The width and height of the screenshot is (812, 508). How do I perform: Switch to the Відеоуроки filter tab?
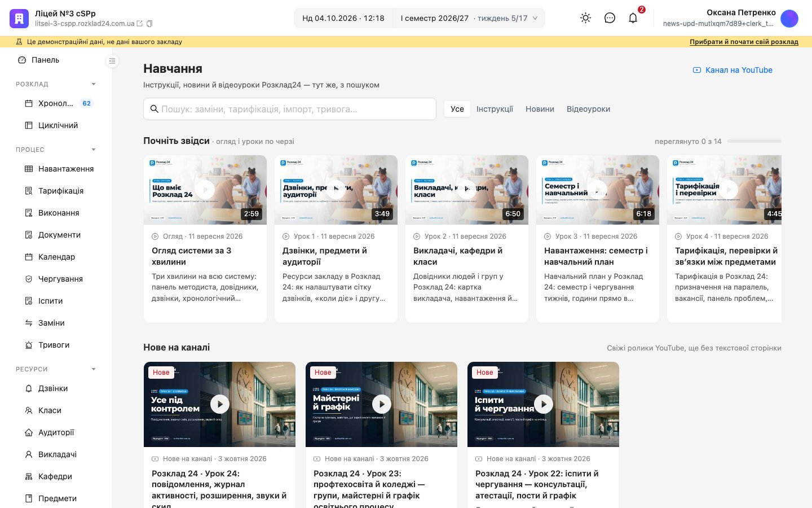[588, 109]
